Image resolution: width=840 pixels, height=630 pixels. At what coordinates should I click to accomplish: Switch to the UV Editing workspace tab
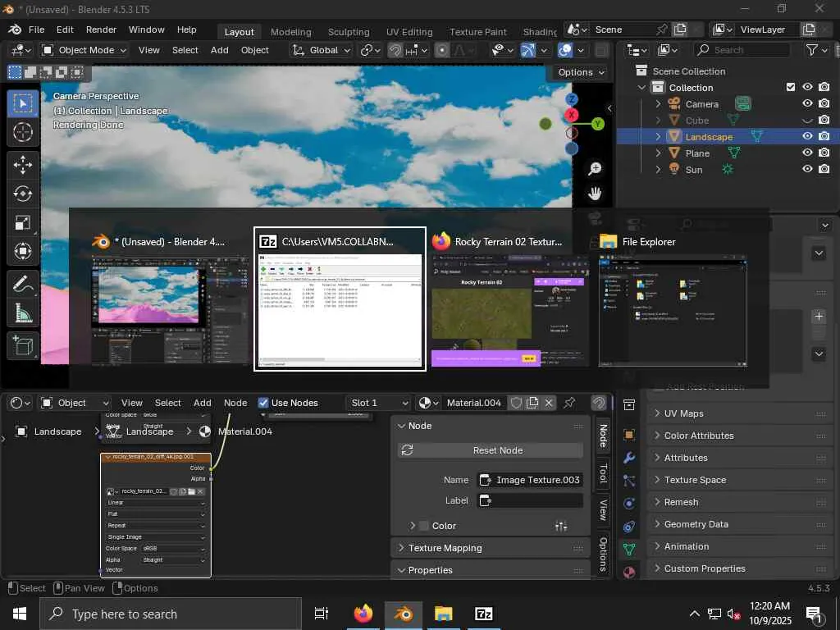(x=409, y=32)
